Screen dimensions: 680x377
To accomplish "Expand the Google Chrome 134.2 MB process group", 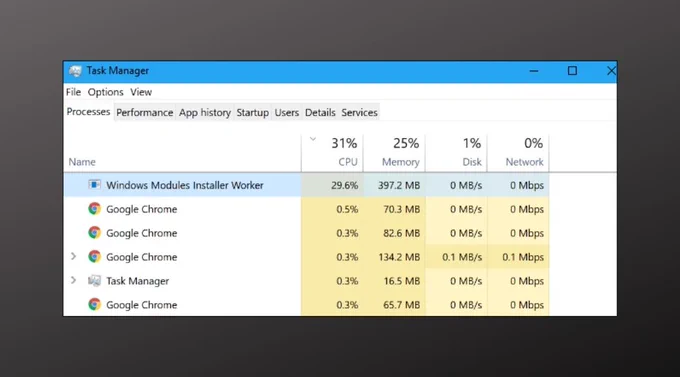I will tap(74, 256).
